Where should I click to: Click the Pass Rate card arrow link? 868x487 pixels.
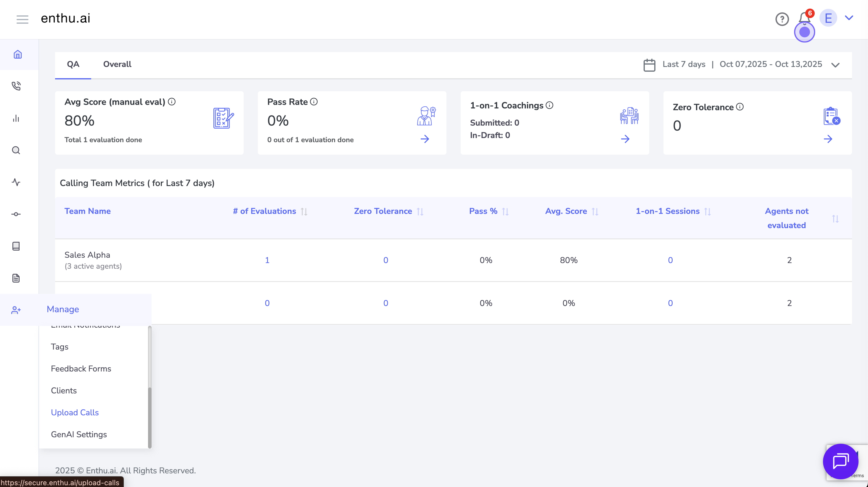point(425,139)
